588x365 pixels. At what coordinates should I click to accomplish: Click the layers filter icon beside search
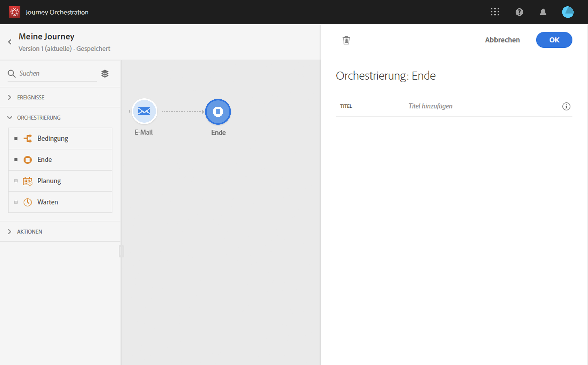(x=105, y=74)
